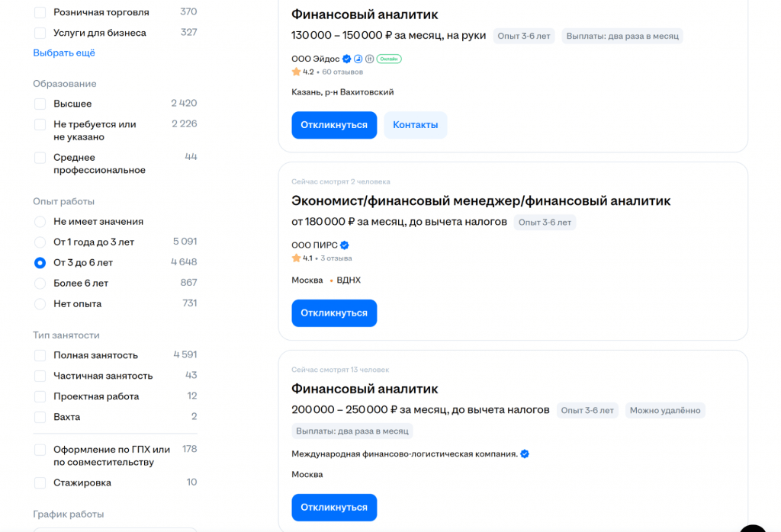Click the Онлайн status tag

pos(389,59)
